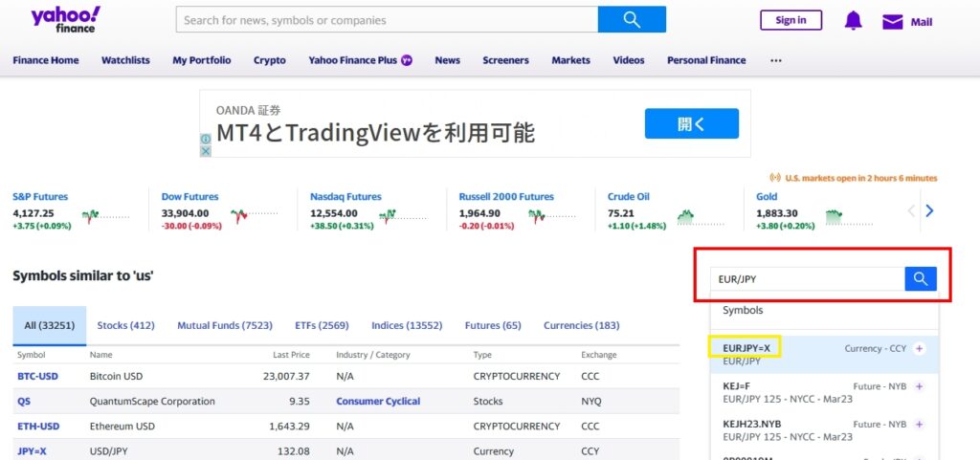Screen dimensions: 980x460
Task: Open Russell 2000 Futures sparkline chart
Action: 552,216
